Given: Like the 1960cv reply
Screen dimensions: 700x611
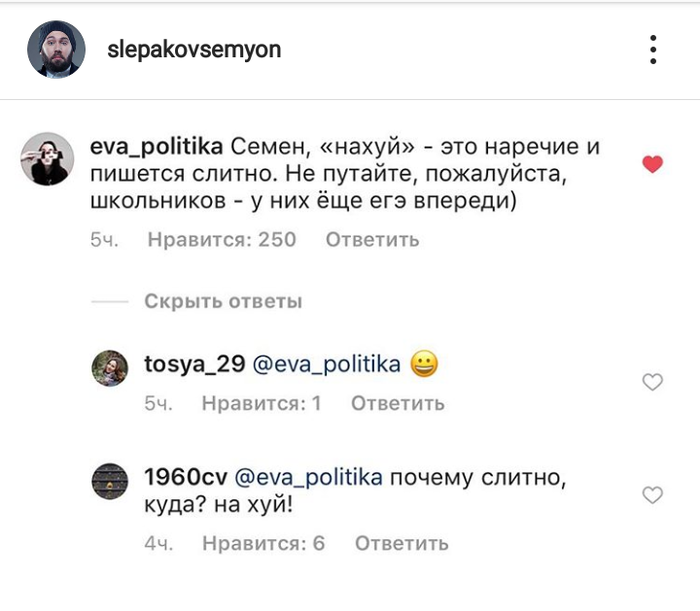Looking at the screenshot, I should point(652,494).
